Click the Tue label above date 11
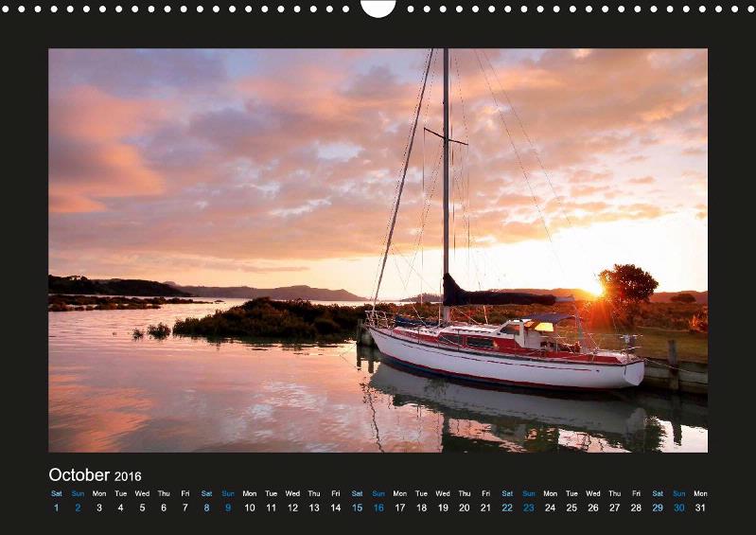756x535 pixels. (271, 493)
